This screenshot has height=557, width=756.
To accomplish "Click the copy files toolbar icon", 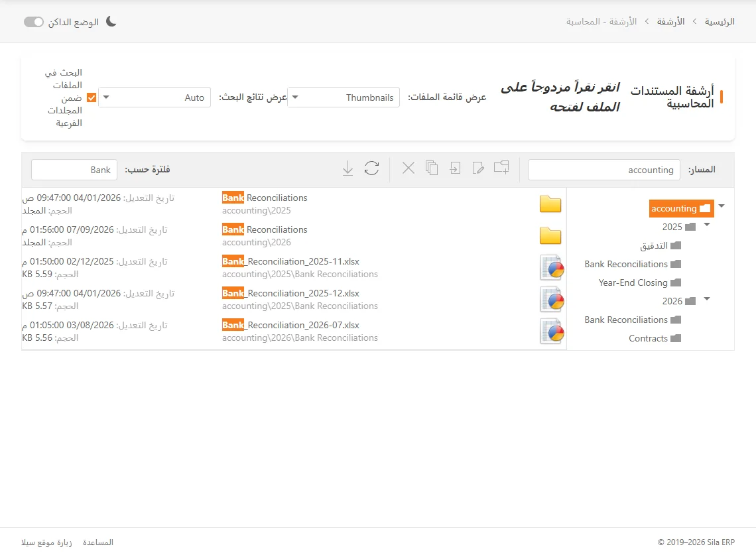I will pos(432,168).
